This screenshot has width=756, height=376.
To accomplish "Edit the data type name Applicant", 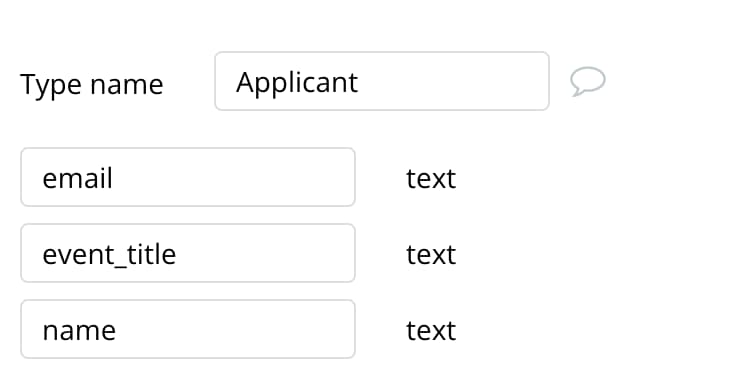I will coord(382,81).
